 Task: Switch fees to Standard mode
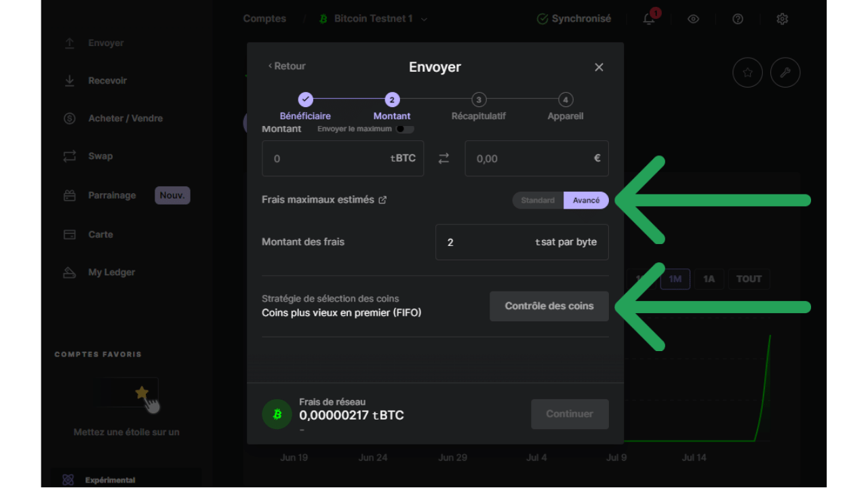(538, 200)
